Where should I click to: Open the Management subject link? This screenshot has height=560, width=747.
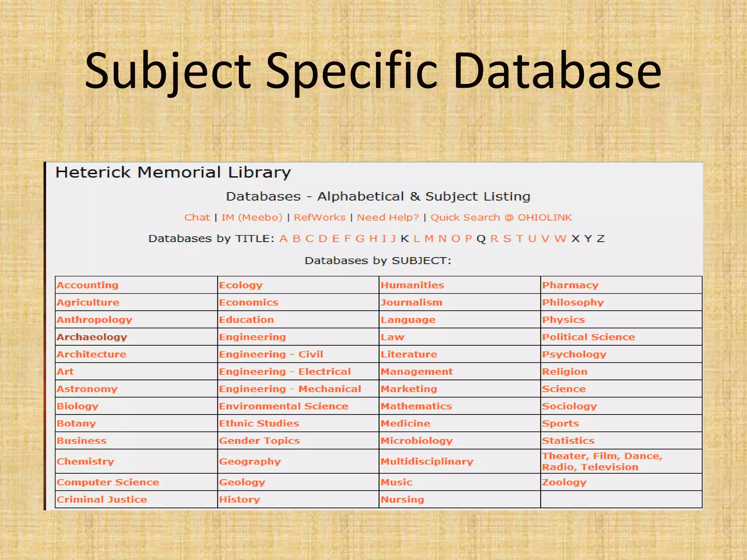coord(417,372)
